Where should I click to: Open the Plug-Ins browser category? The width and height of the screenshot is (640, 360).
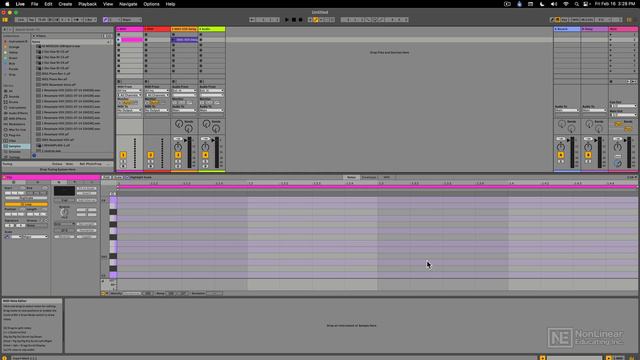point(15,135)
